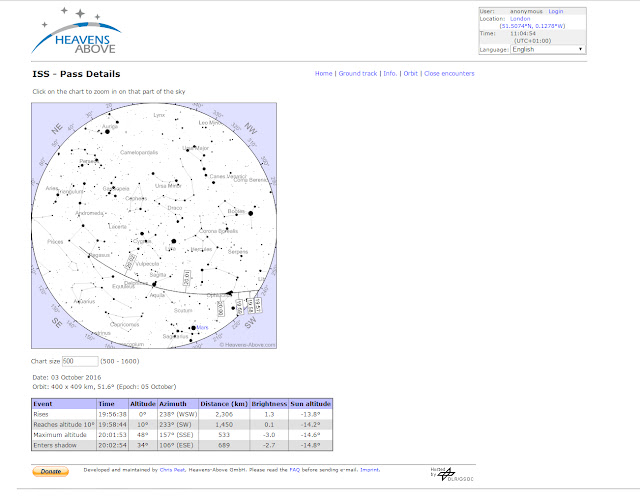Click the 1,450 distance cell
640x496 pixels.
[x=224, y=425]
